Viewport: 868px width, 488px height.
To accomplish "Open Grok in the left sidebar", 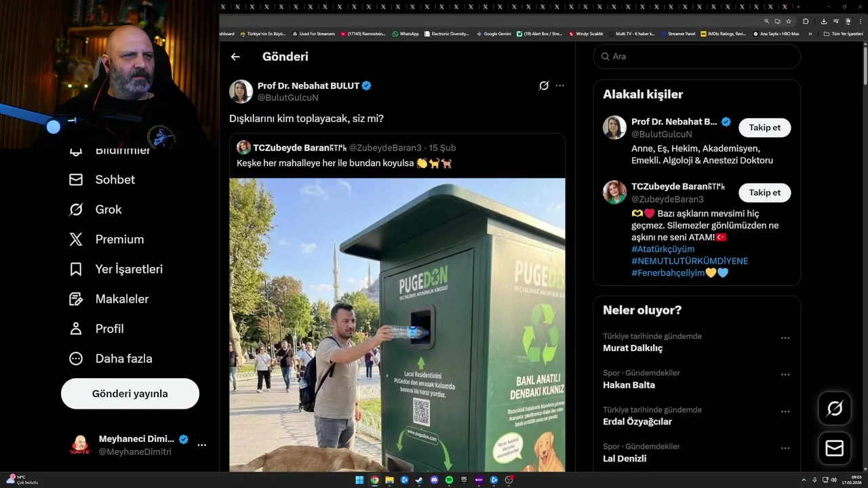I will 95,209.
